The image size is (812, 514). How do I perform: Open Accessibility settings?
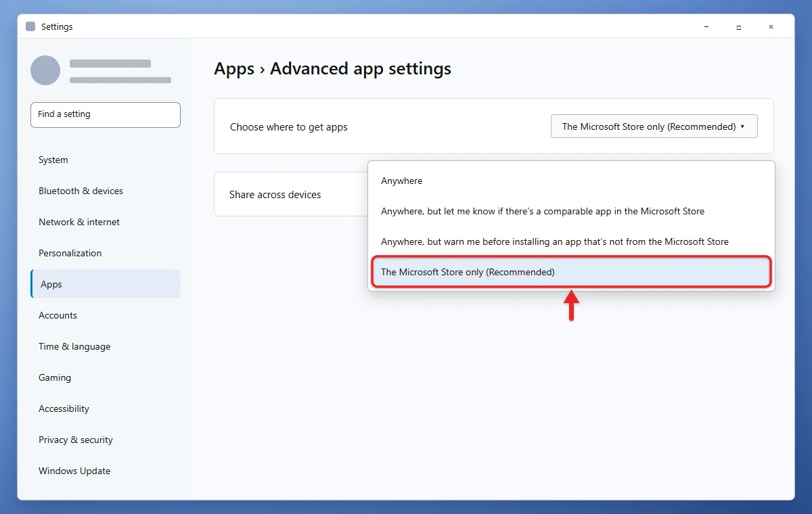(x=106, y=409)
